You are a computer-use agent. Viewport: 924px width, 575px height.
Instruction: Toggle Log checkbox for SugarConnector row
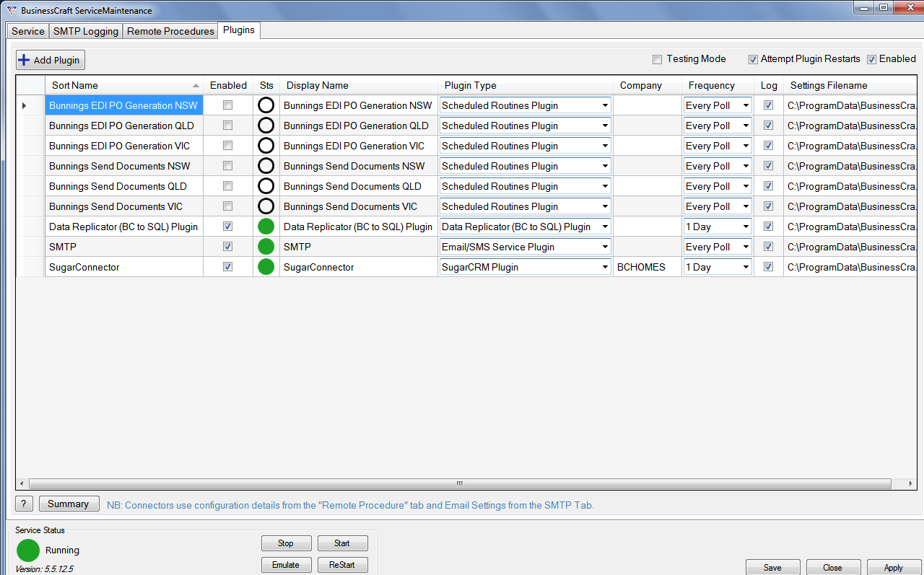point(768,267)
